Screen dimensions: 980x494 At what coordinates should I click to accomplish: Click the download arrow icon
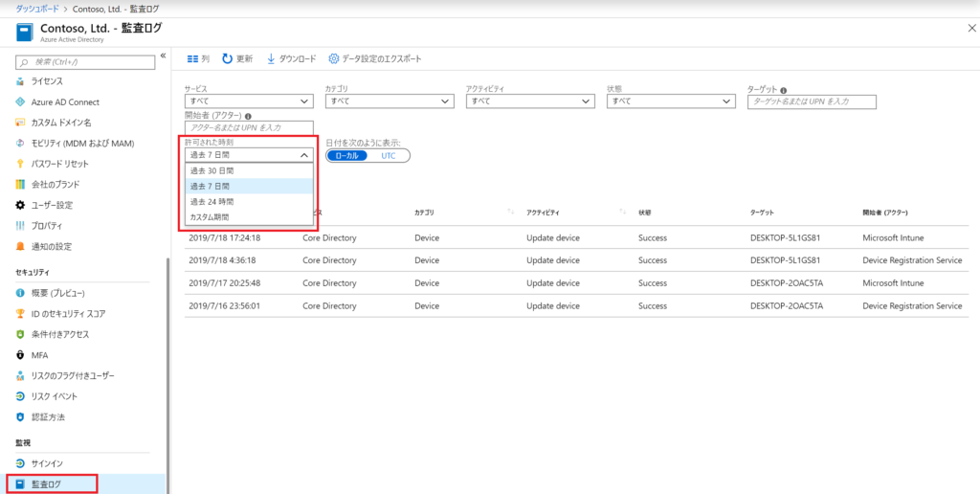click(271, 58)
